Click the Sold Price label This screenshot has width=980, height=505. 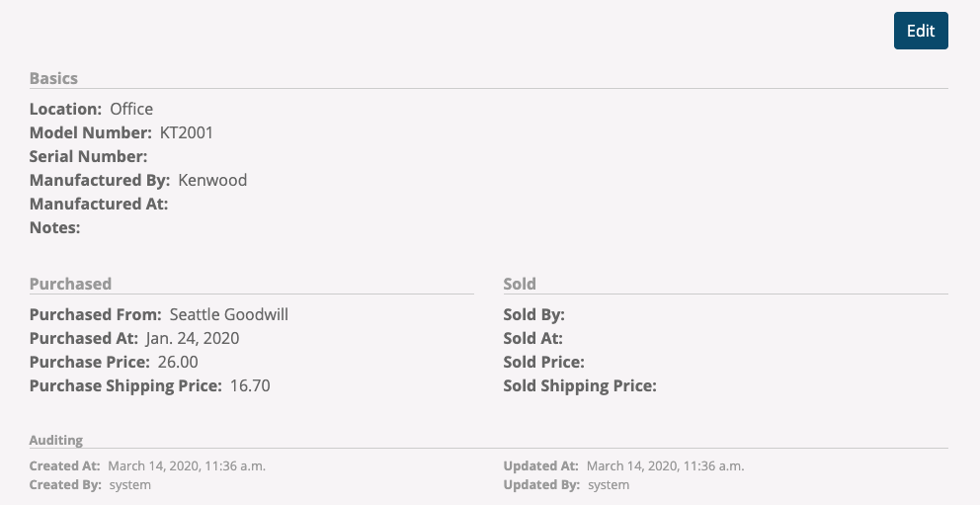point(543,362)
